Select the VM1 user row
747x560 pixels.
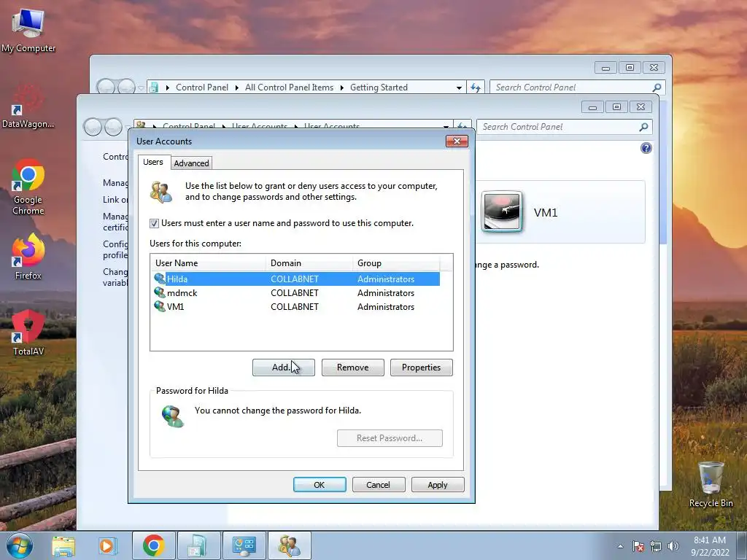click(296, 307)
